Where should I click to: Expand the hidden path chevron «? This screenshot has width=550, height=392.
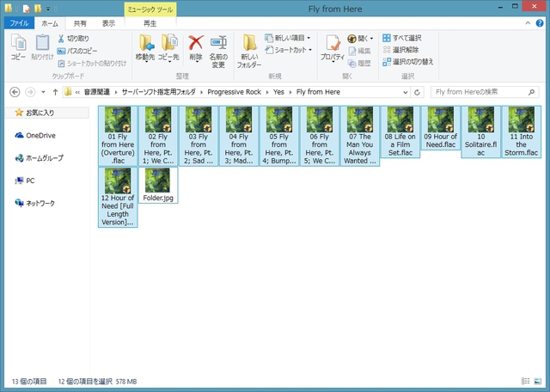tap(77, 92)
